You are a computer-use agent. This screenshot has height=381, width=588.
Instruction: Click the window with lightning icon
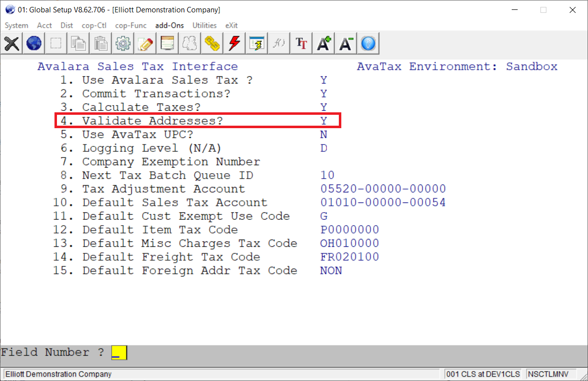pyautogui.click(x=257, y=44)
